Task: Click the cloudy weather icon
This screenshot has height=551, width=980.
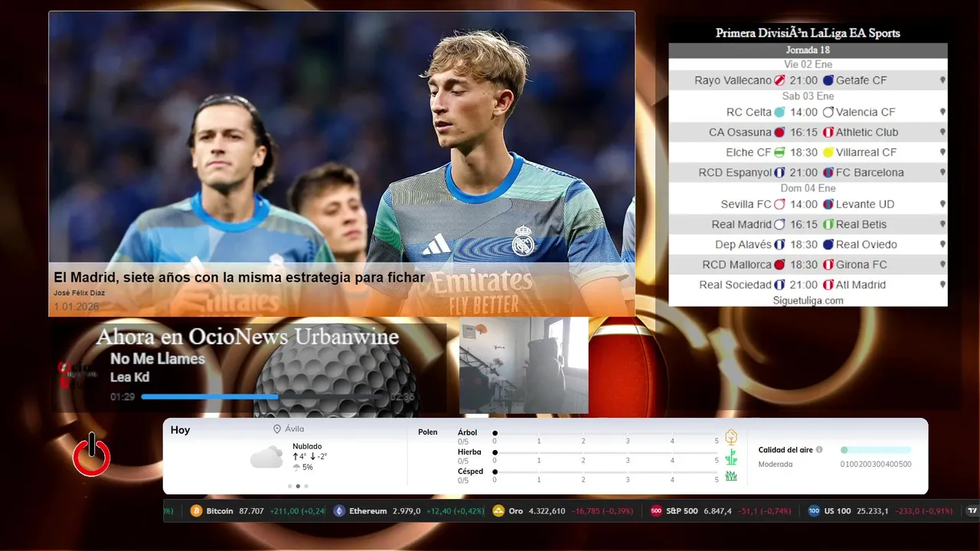Action: coord(266,458)
